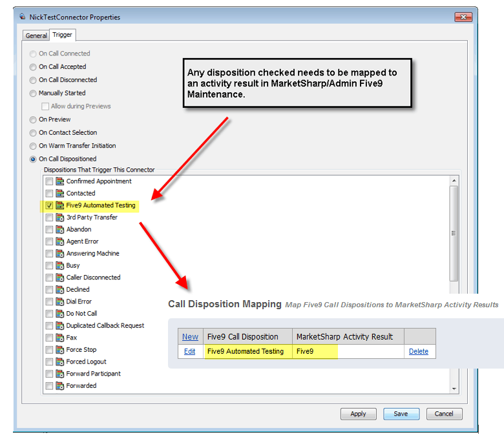This screenshot has height=437, width=504.
Task: Select the On Preview radio button
Action: [x=33, y=120]
